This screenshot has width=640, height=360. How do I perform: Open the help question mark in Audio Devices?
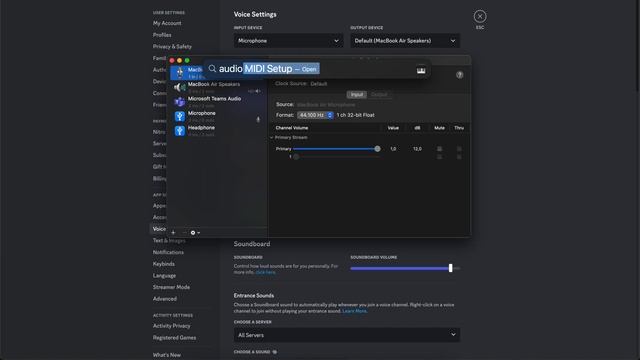coord(460,75)
